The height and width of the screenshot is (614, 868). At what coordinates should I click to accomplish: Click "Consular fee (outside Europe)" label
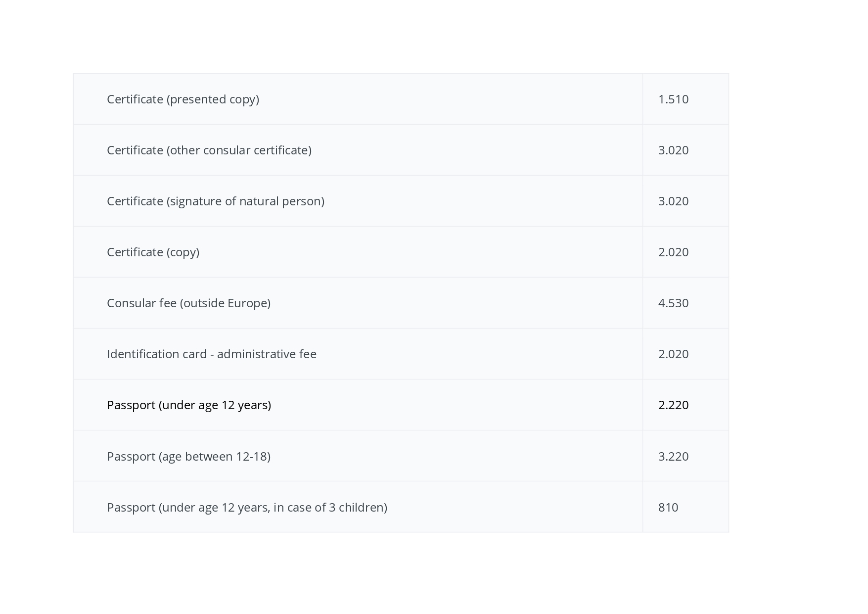188,303
